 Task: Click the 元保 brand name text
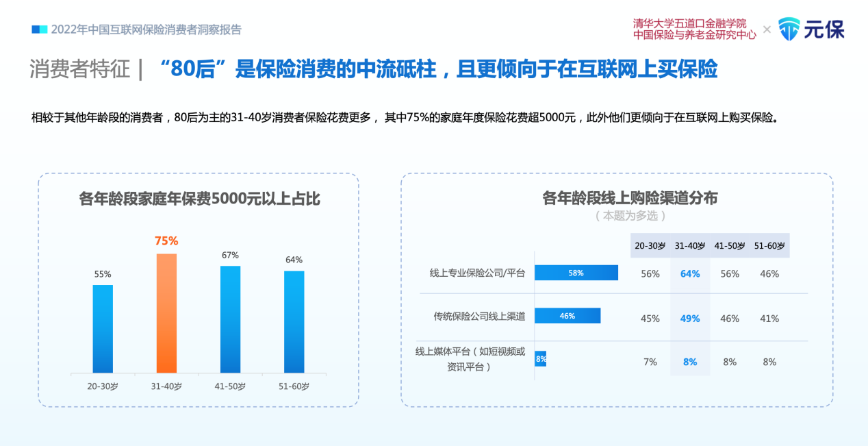point(824,29)
